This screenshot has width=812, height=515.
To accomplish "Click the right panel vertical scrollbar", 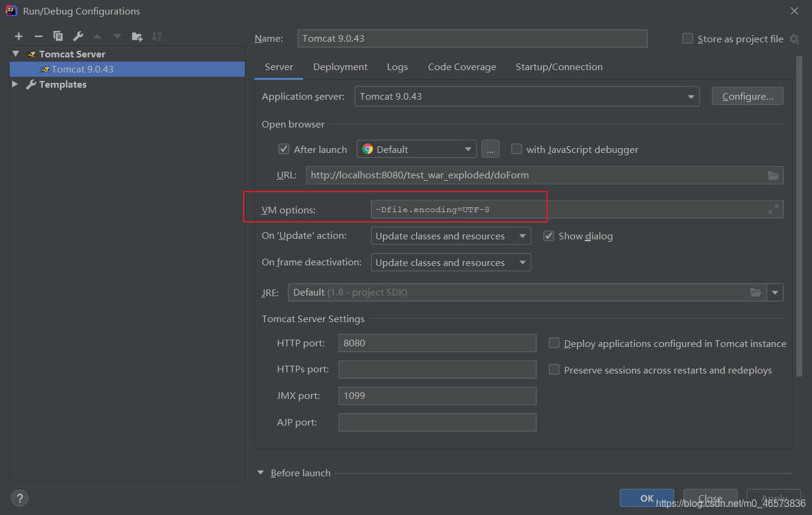I will [799, 218].
